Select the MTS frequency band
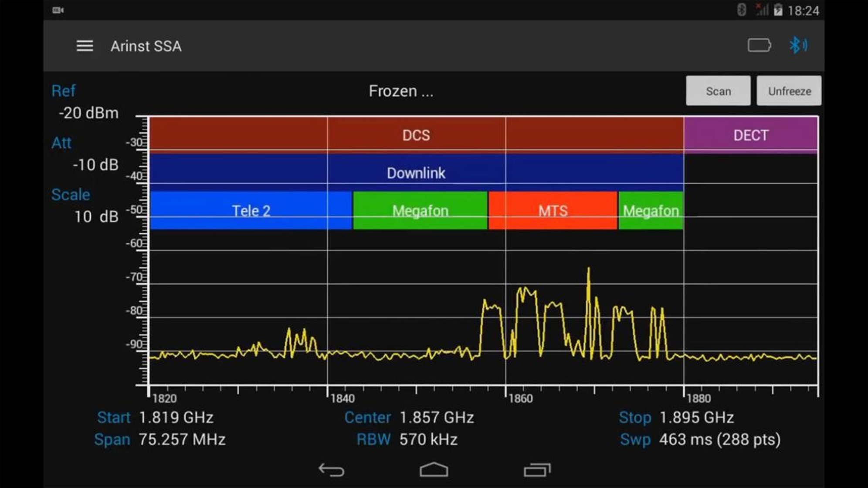 click(x=552, y=210)
